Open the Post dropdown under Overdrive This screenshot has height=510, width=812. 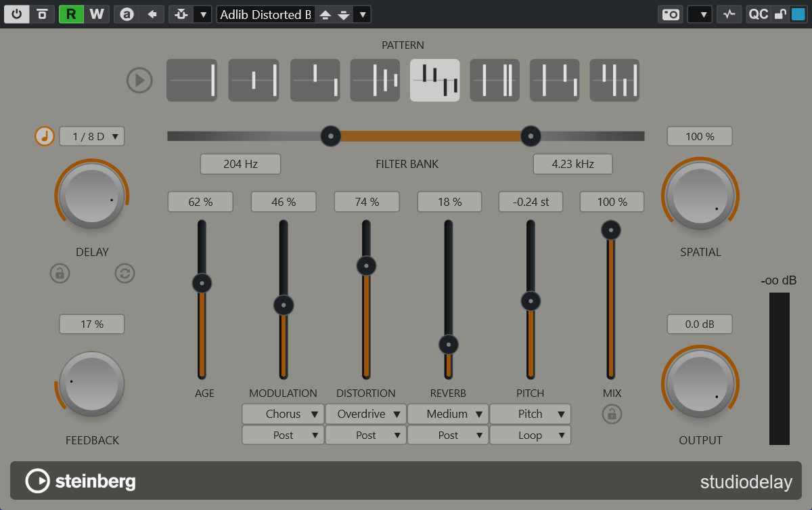(366, 435)
